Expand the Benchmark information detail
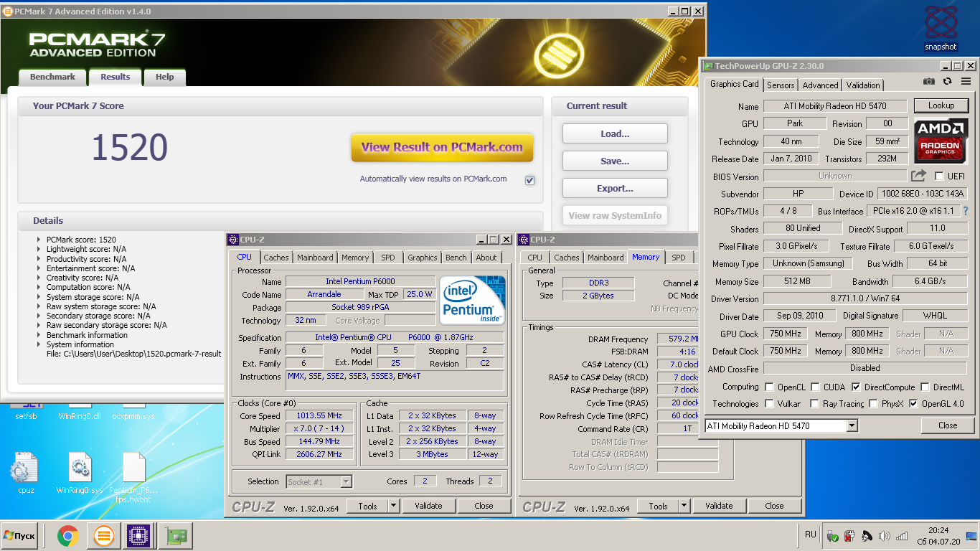Image resolution: width=980 pixels, height=551 pixels. (39, 335)
